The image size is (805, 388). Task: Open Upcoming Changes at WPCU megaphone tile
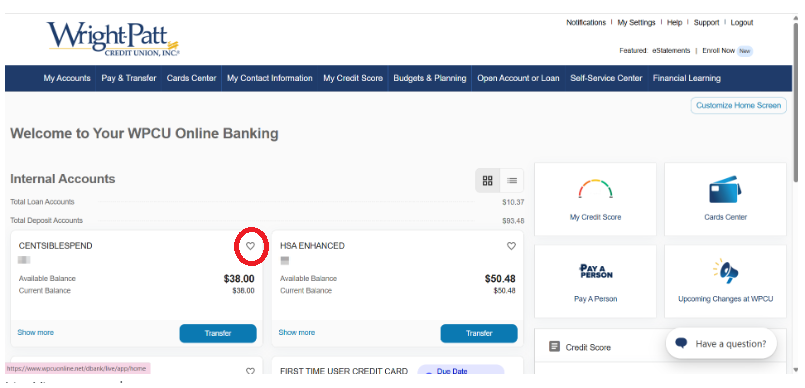(x=725, y=281)
